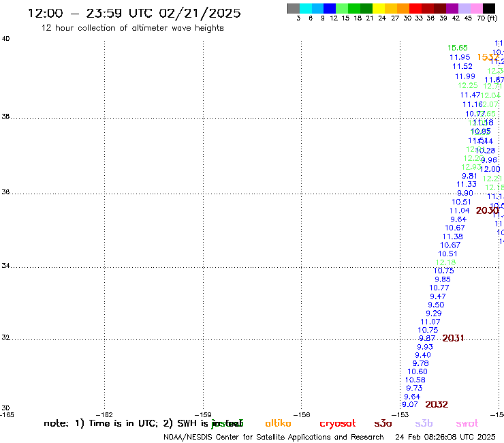Click the 11.07 wave height value
The height and width of the screenshot is (443, 504).
pyautogui.click(x=430, y=322)
